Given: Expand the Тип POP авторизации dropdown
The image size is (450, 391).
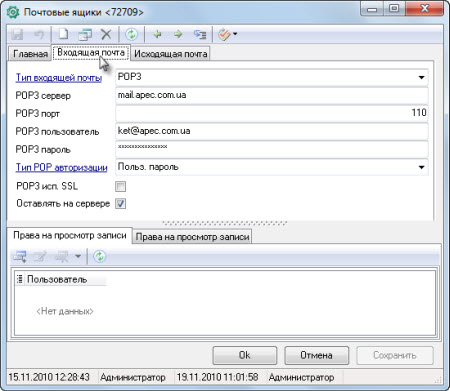Looking at the screenshot, I should [x=421, y=167].
